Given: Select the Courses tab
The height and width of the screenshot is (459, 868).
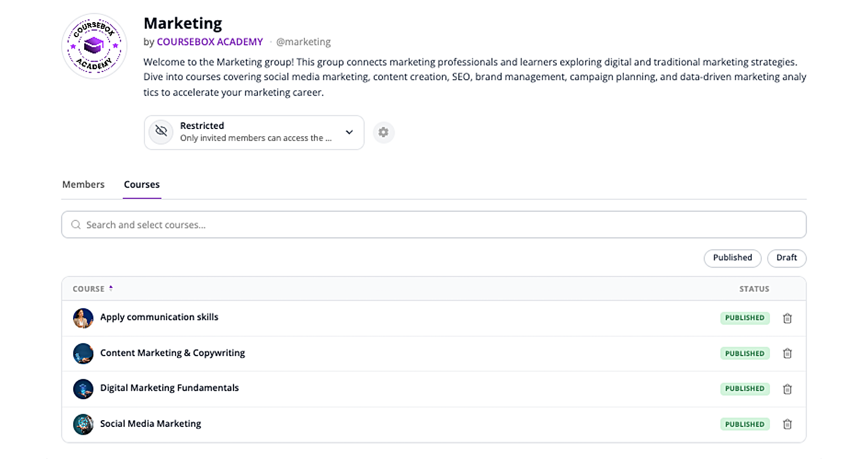Looking at the screenshot, I should pyautogui.click(x=142, y=184).
